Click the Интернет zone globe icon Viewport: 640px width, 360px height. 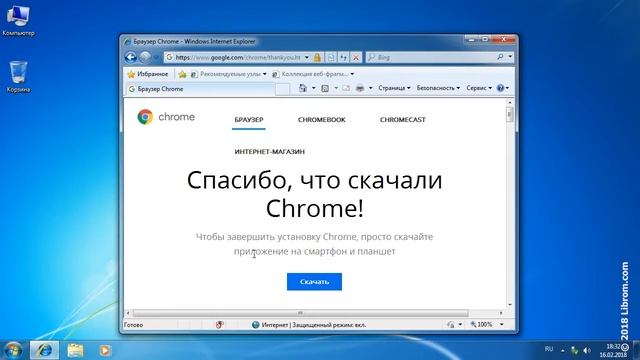[x=256, y=325]
